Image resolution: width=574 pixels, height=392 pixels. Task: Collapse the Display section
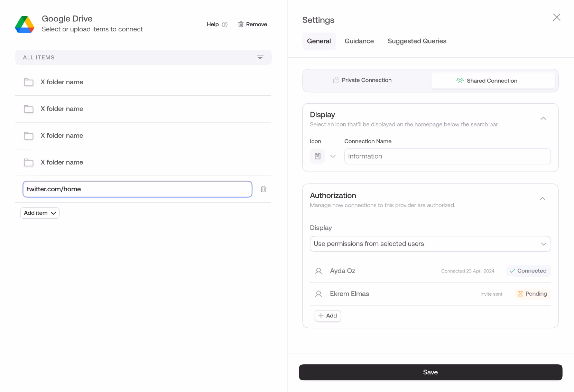(543, 118)
